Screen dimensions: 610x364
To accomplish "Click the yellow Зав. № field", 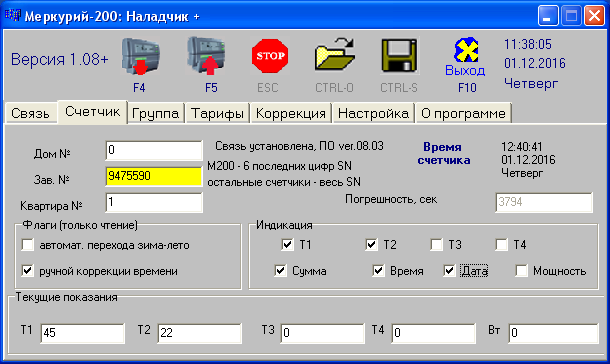I will 154,177.
